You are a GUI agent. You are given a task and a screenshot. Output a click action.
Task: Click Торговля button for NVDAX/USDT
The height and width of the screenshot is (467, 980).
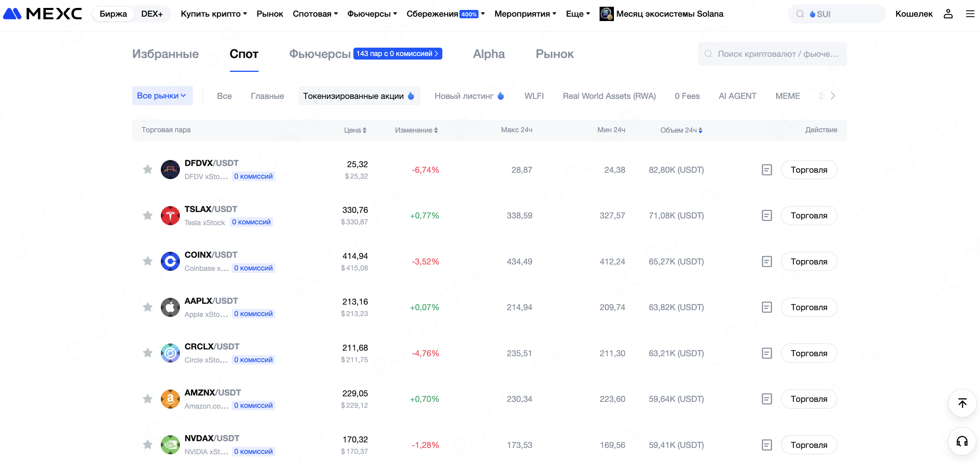(x=809, y=445)
